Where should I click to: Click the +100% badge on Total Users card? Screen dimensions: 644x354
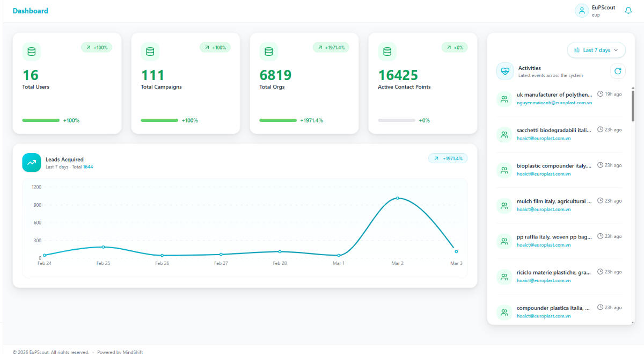pyautogui.click(x=97, y=47)
